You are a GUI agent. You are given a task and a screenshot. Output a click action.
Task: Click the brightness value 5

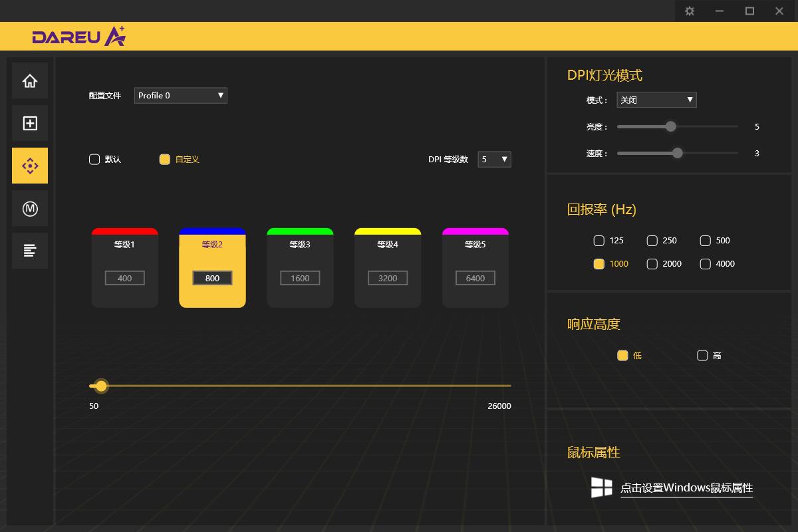click(x=757, y=127)
